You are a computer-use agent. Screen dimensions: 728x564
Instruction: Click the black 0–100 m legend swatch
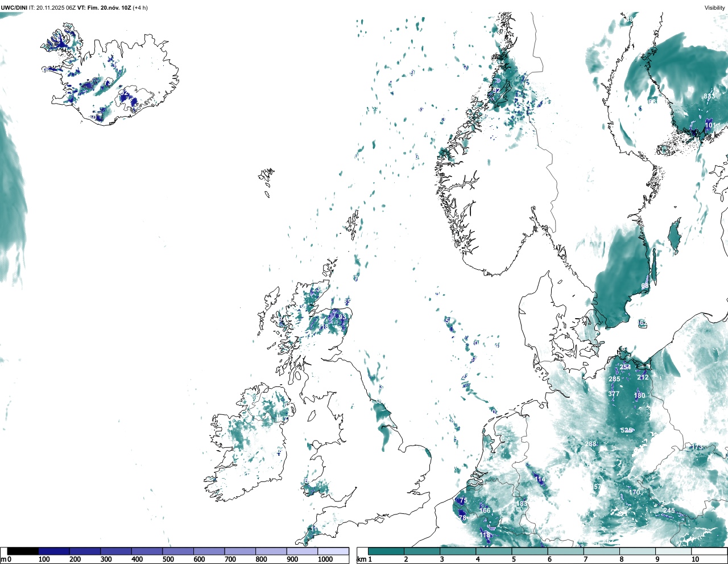tap(23, 551)
